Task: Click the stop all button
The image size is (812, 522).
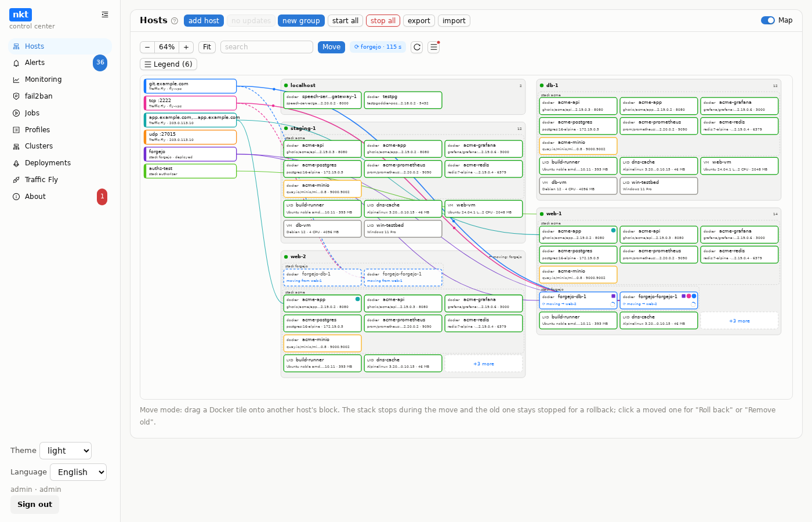Action: [x=383, y=21]
